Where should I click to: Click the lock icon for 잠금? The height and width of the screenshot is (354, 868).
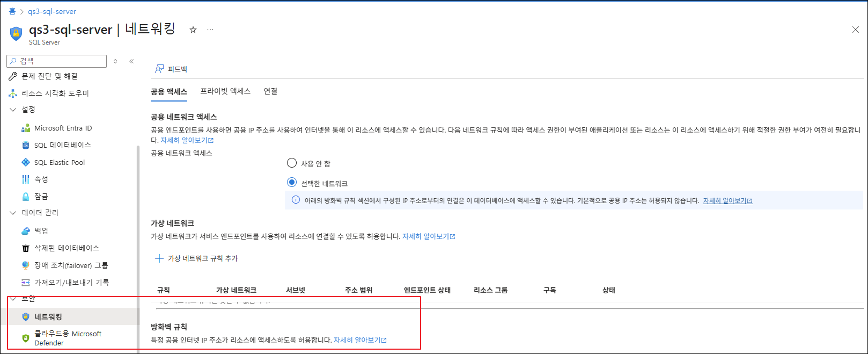(26, 197)
